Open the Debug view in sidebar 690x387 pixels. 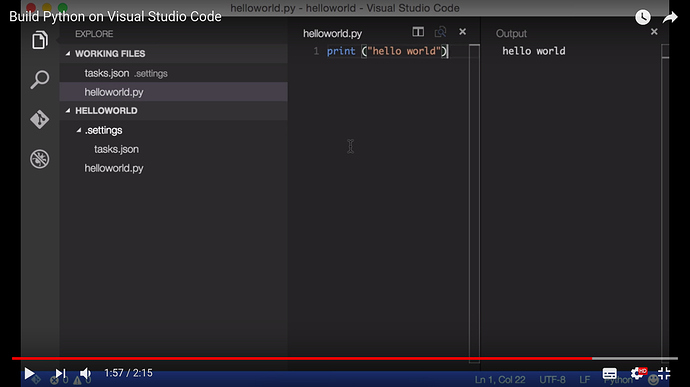[40, 159]
